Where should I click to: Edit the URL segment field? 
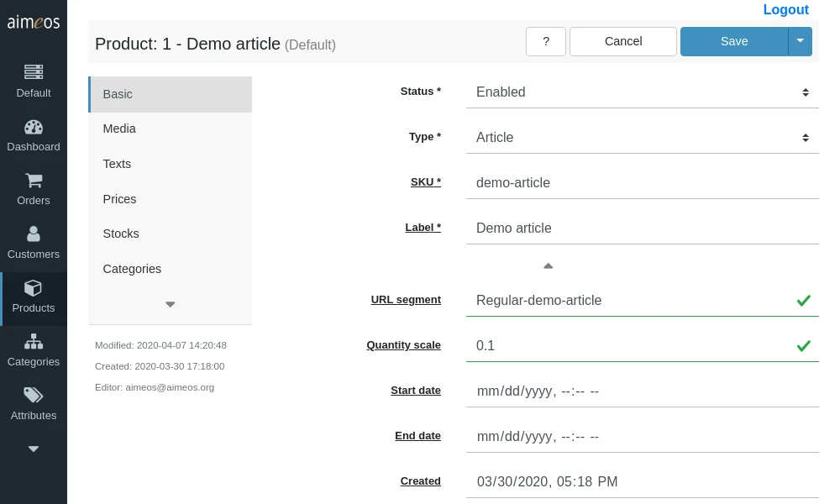coord(643,301)
